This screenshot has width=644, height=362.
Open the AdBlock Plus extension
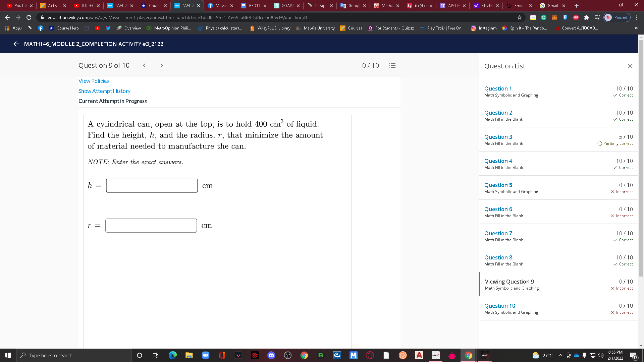[576, 17]
